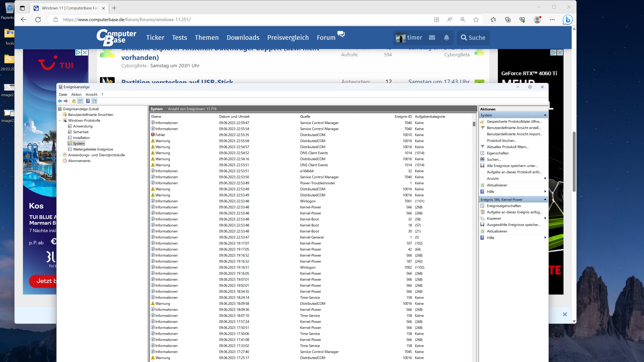Screen dimensions: 644x362
Task: Click Protokoll löschen action
Action: point(501,140)
